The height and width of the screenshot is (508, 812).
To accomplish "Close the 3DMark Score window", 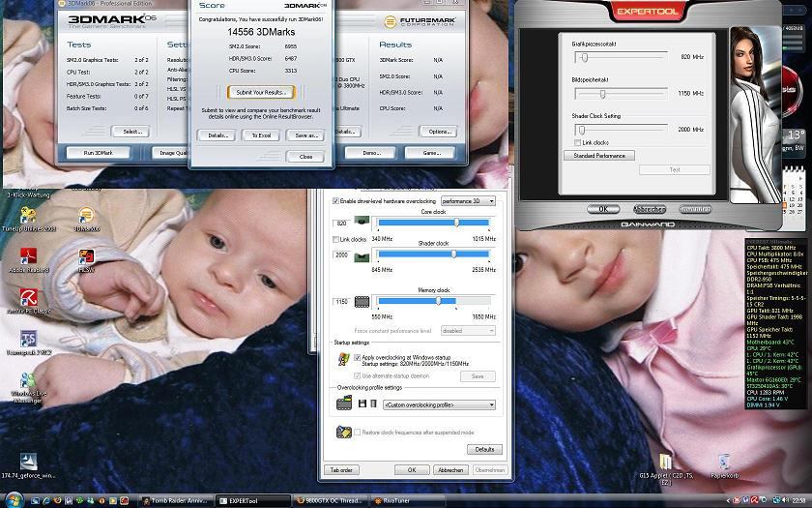I will (305, 156).
